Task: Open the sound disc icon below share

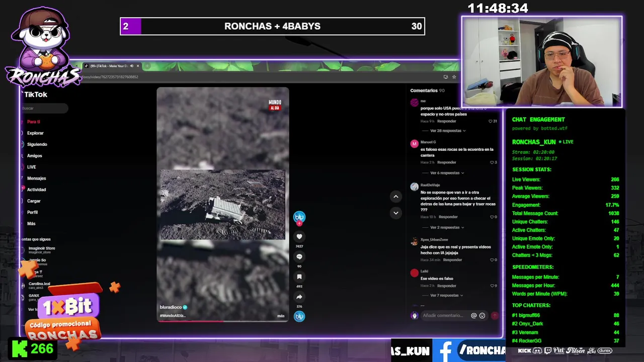Action: (299, 316)
